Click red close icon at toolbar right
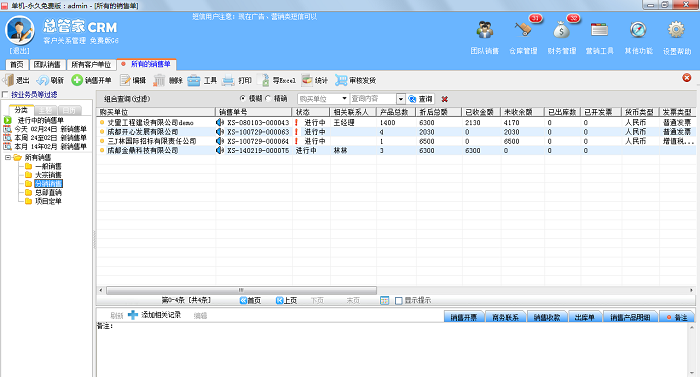This screenshot has width=700, height=377. pos(687,78)
